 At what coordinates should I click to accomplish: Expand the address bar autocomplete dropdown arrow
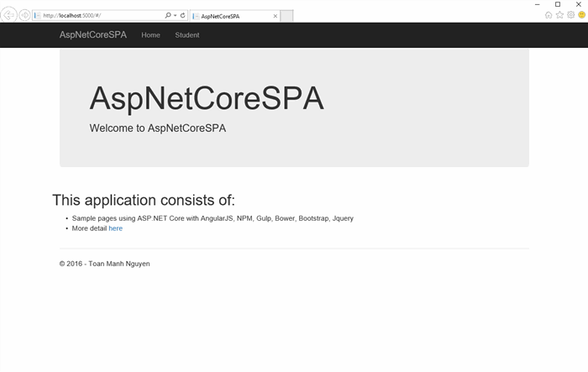click(175, 15)
